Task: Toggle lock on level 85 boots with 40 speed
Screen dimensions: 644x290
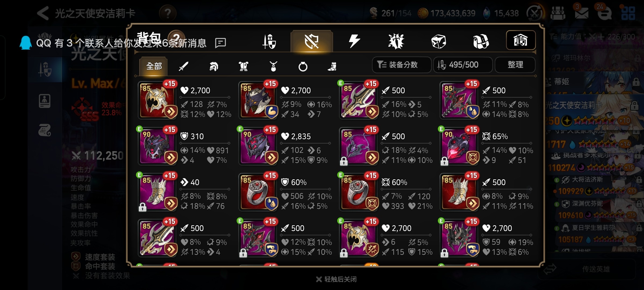Action: pyautogui.click(x=142, y=207)
